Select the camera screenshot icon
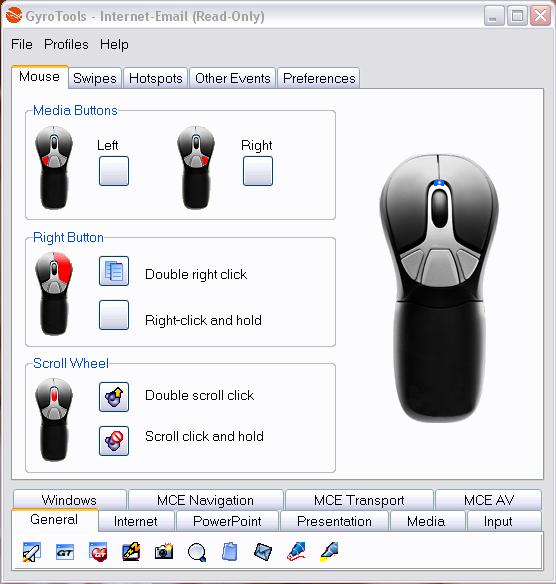The height and width of the screenshot is (584, 556). [164, 552]
